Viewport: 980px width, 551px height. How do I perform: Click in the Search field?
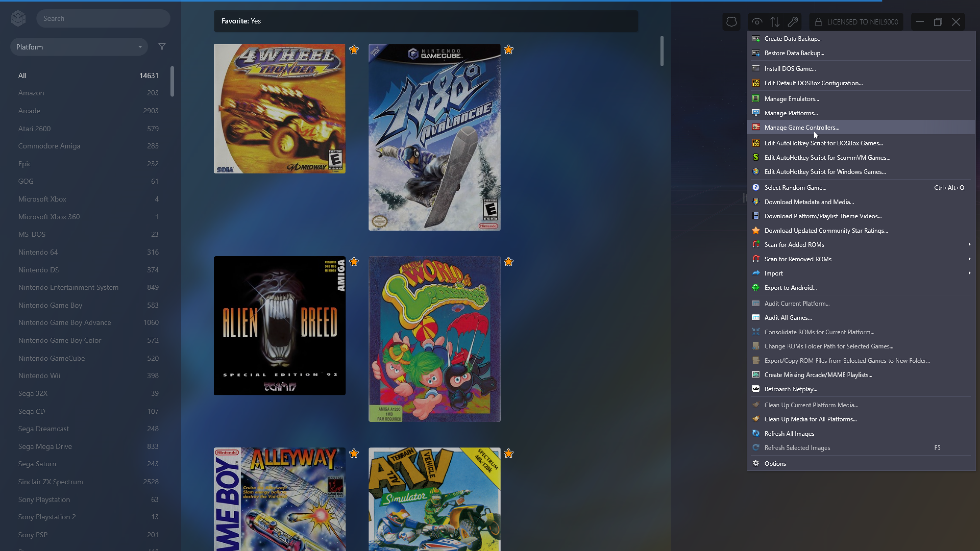pos(103,18)
